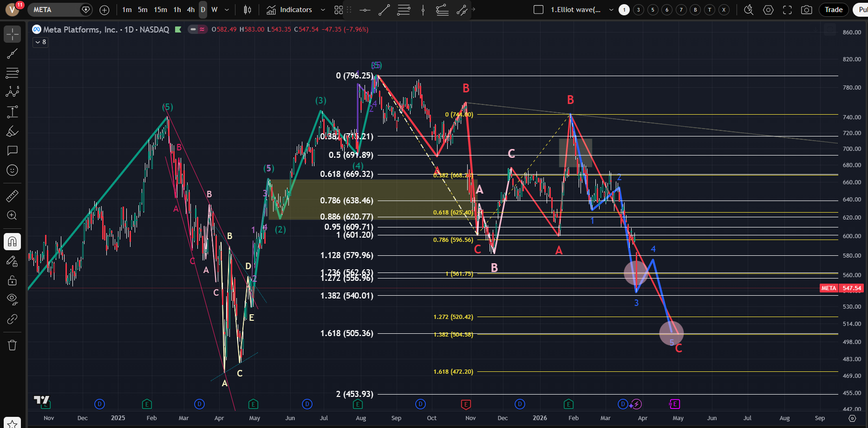This screenshot has width=868, height=428.
Task: Toggle lock all drawing tools
Action: pos(12,280)
